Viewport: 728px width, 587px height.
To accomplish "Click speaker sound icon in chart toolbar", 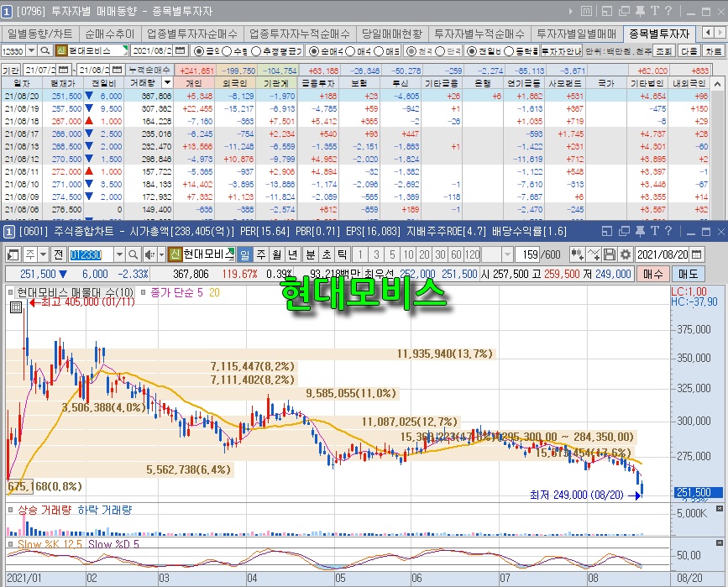I will tap(149, 254).
